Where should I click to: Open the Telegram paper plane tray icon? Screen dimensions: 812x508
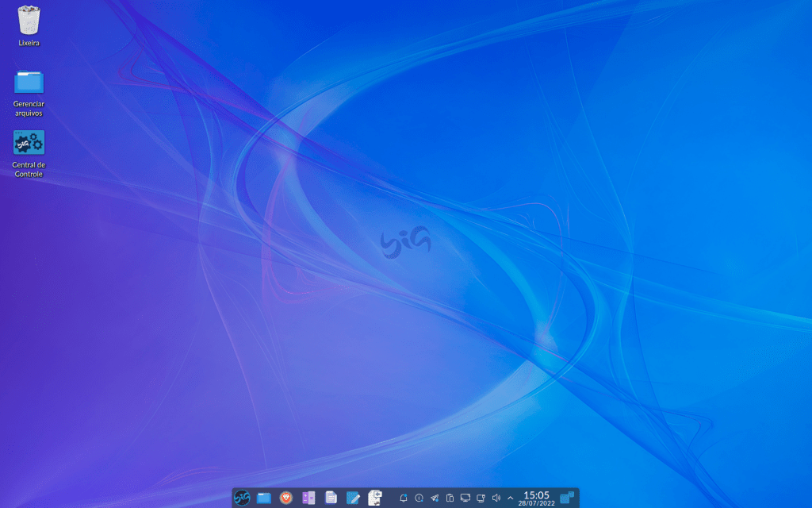434,498
